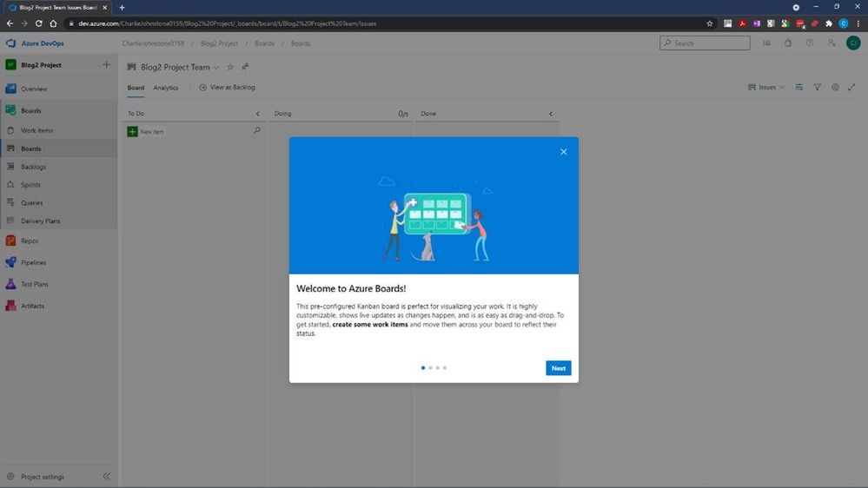Click the Next button in welcome dialog
868x488 pixels.
coord(558,368)
